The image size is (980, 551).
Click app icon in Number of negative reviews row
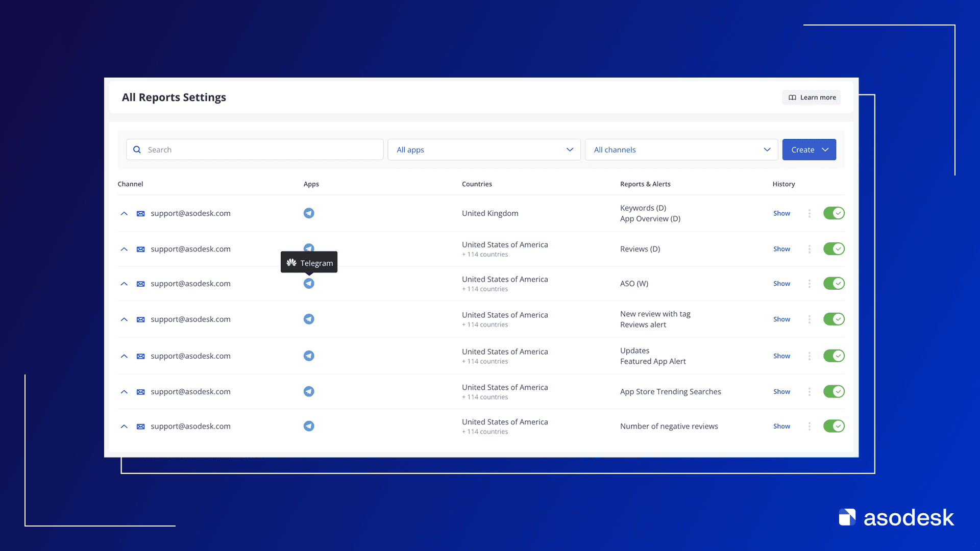pos(309,426)
